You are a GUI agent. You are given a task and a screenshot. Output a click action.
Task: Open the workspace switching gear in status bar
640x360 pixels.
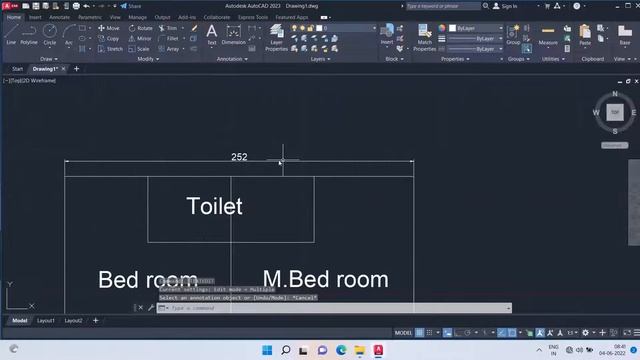[x=585, y=333]
